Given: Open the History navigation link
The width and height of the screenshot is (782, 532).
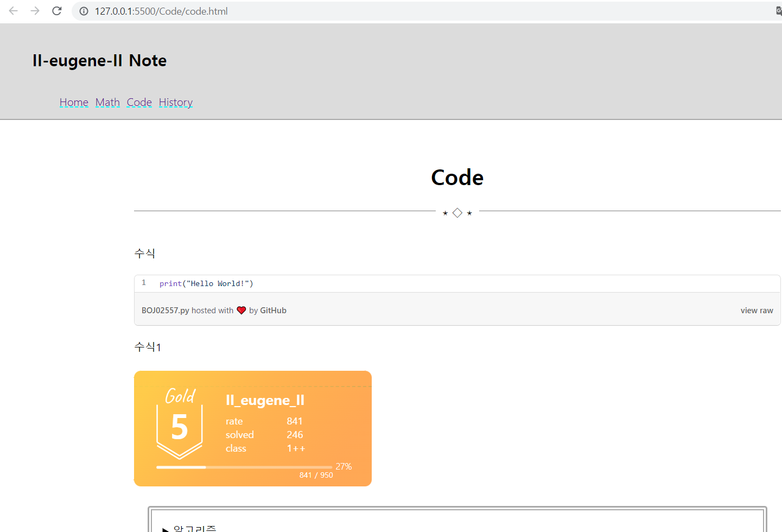Looking at the screenshot, I should point(176,103).
